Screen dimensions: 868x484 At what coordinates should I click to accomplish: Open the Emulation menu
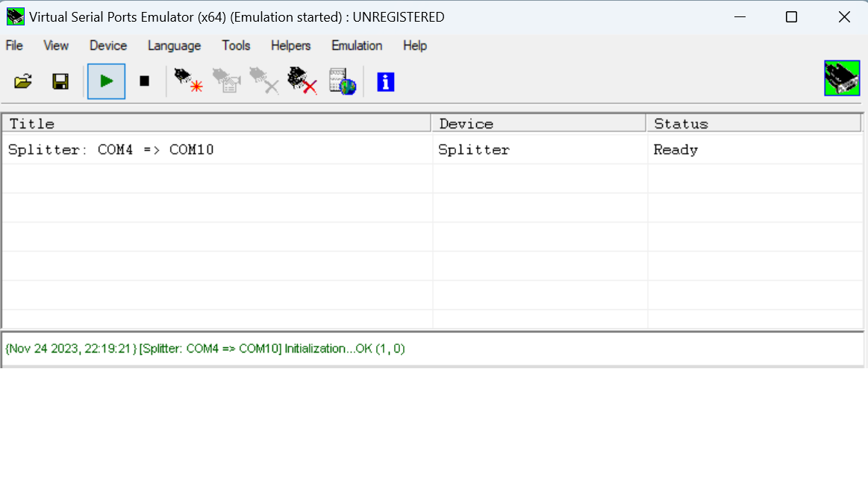tap(357, 46)
